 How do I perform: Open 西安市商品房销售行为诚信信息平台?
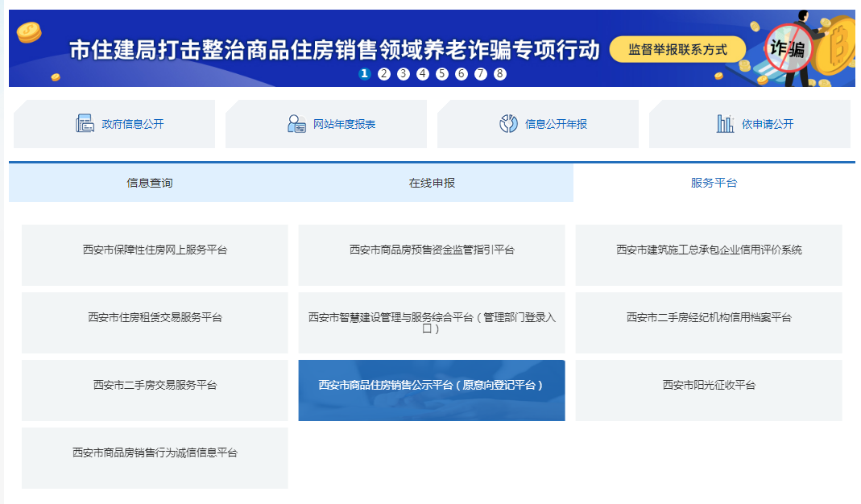click(155, 458)
